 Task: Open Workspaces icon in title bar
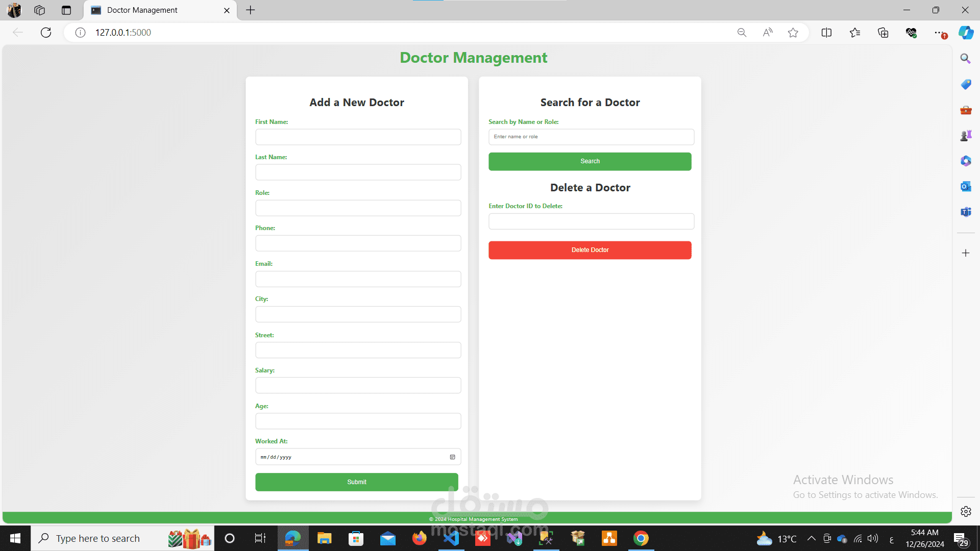click(x=40, y=10)
